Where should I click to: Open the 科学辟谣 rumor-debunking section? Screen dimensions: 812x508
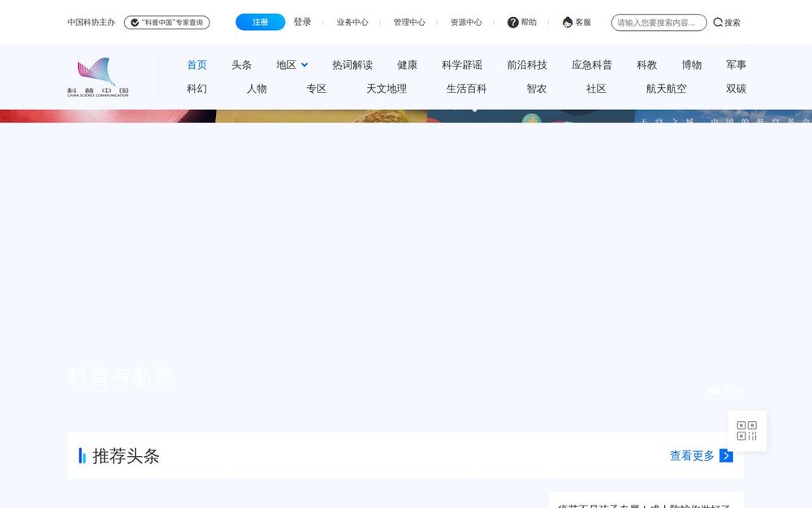point(461,64)
